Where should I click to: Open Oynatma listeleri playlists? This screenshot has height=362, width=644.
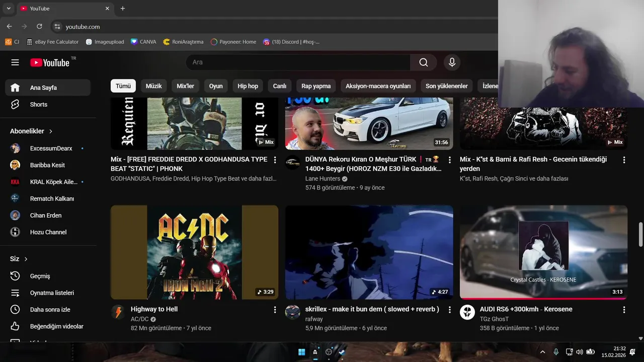(48, 293)
